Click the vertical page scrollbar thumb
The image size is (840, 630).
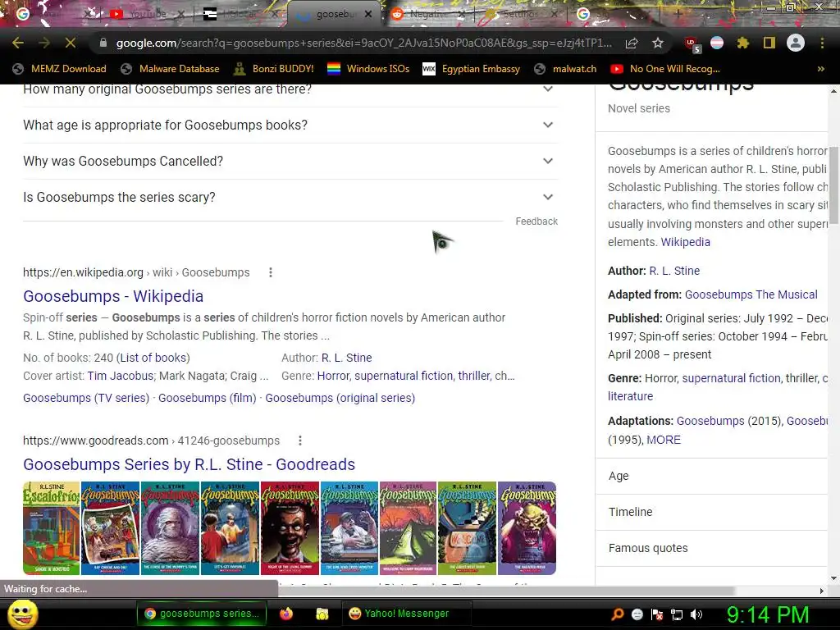(834, 185)
